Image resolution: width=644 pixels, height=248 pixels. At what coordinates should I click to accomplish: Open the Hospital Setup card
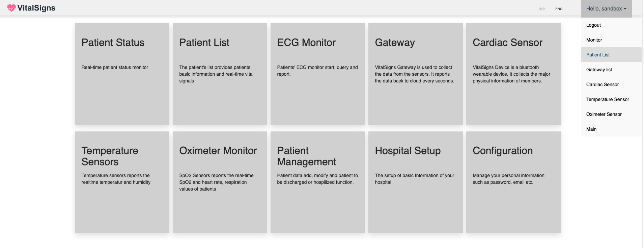(416, 182)
